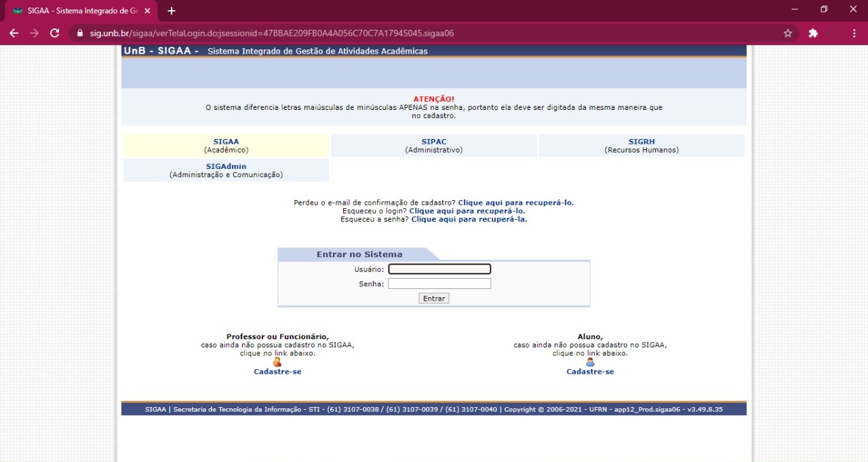This screenshot has width=868, height=462.
Task: Minimize the browser window
Action: tap(795, 9)
